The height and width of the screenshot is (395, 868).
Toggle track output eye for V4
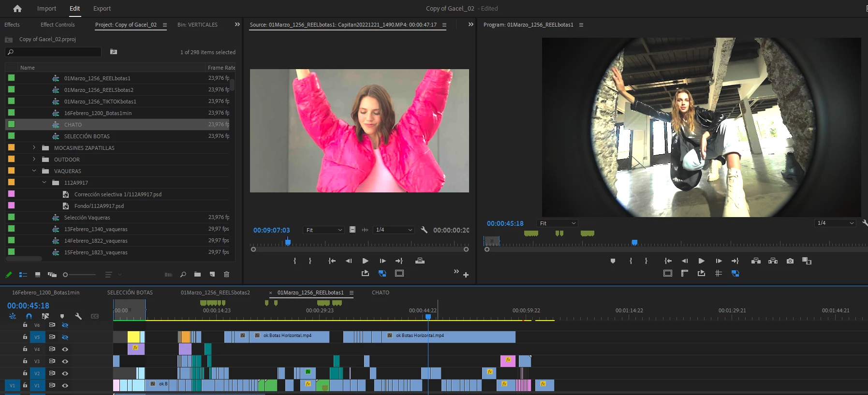65,349
